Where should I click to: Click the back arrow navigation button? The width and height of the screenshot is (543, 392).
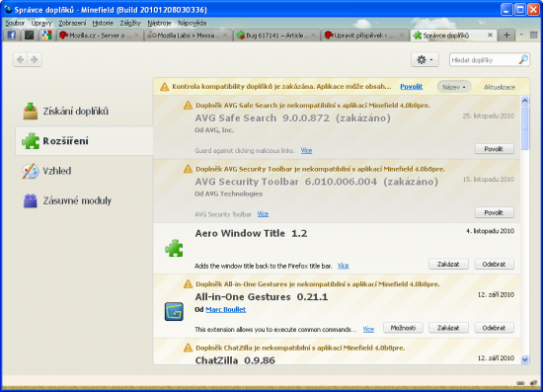[21, 59]
